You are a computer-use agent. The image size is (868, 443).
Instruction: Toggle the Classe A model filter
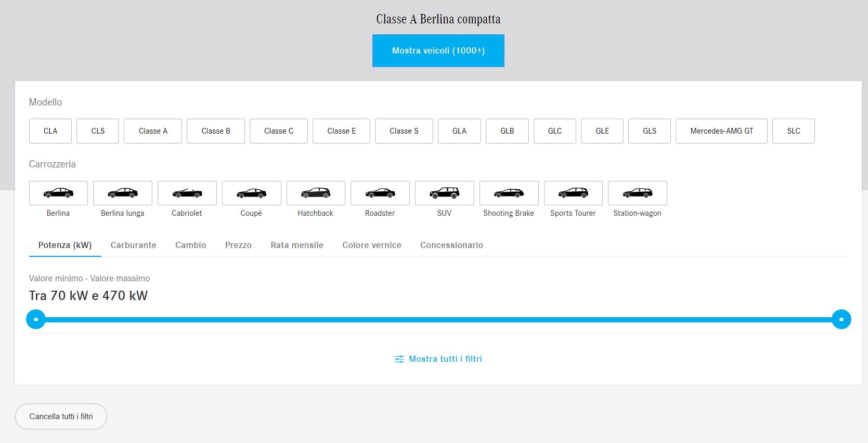pyautogui.click(x=153, y=131)
